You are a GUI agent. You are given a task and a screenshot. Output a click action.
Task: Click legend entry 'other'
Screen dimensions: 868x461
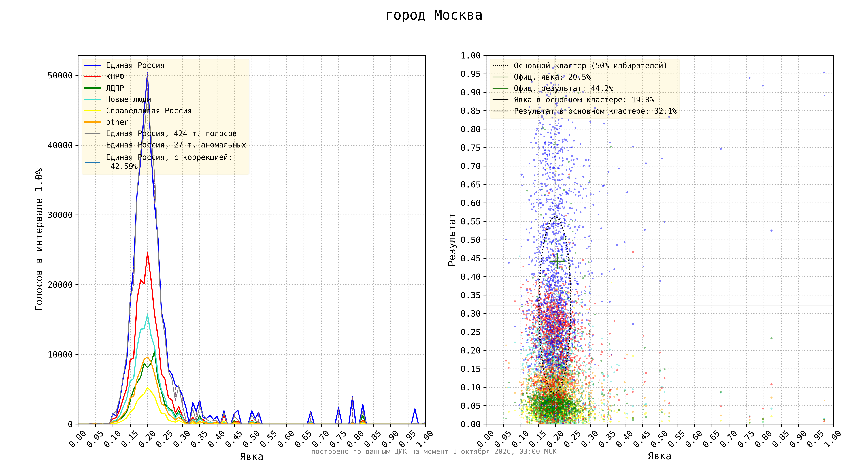(117, 122)
